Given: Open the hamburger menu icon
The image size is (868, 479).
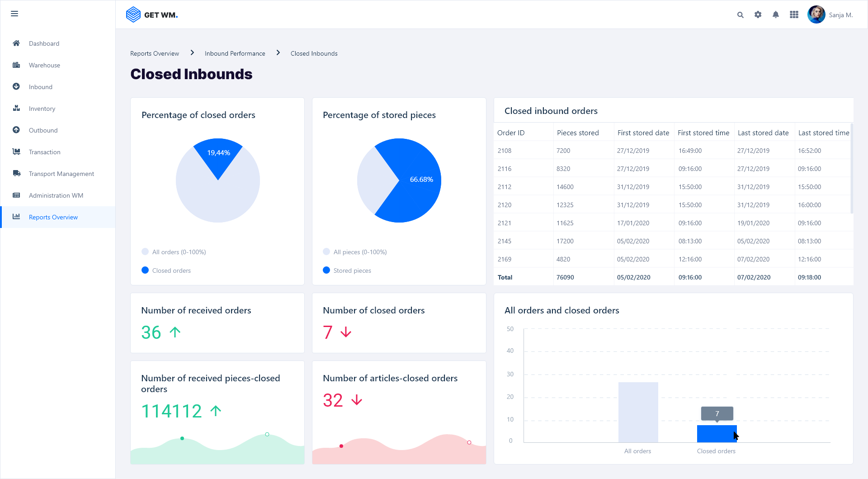Looking at the screenshot, I should click(x=14, y=14).
